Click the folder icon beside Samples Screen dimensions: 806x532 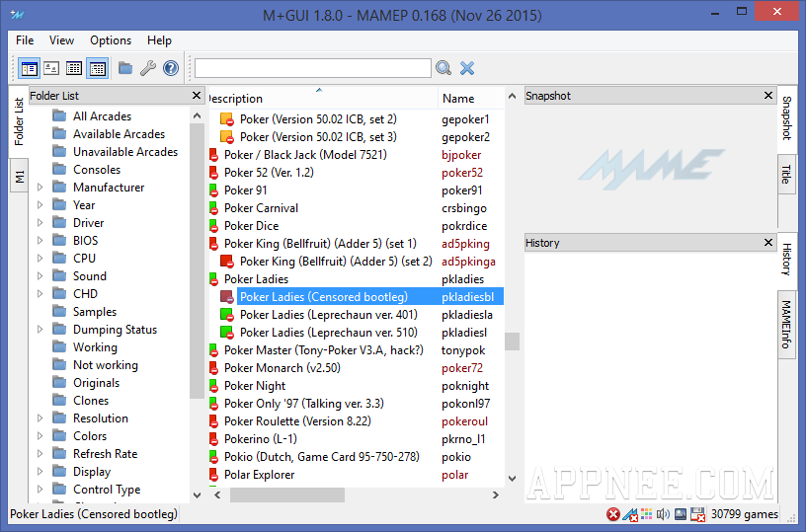coord(59,311)
